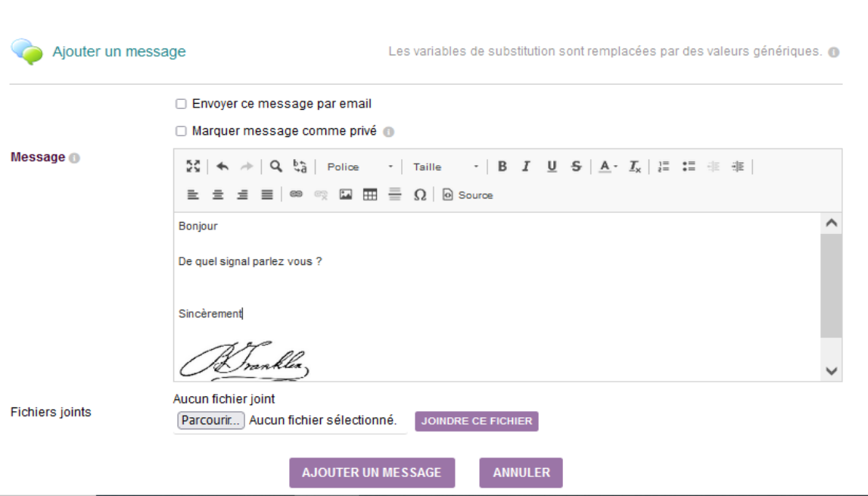Toggle bold formatting
The height and width of the screenshot is (496, 868).
pyautogui.click(x=502, y=167)
